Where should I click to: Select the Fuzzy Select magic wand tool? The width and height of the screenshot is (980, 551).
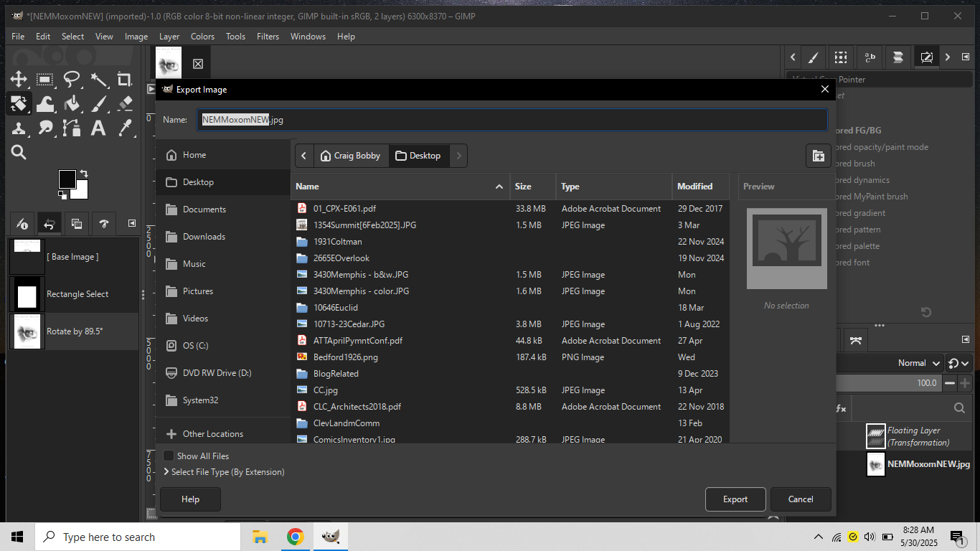point(98,80)
